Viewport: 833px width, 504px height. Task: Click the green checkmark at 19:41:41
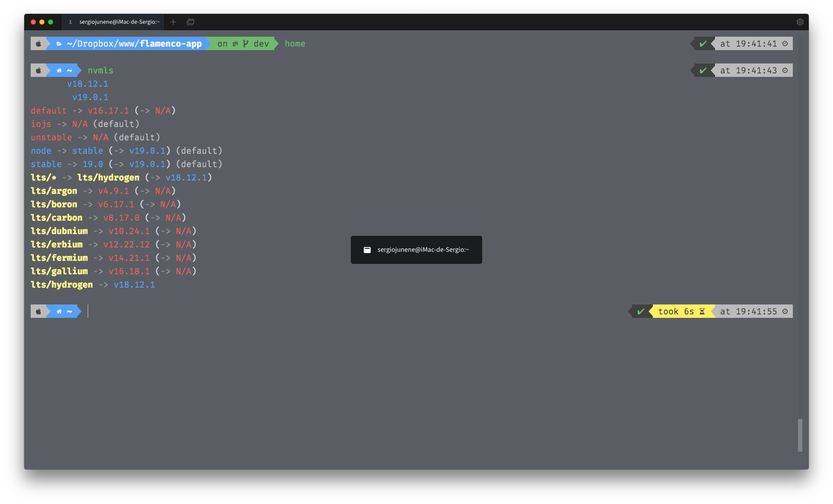click(703, 44)
